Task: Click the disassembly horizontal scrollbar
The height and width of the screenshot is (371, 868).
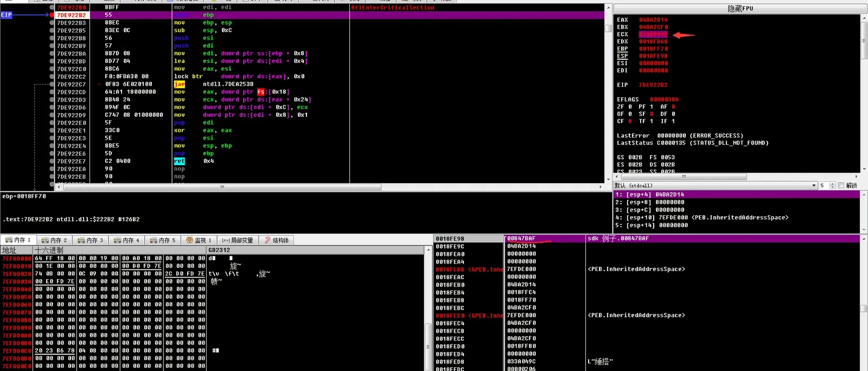Action: coord(221,187)
